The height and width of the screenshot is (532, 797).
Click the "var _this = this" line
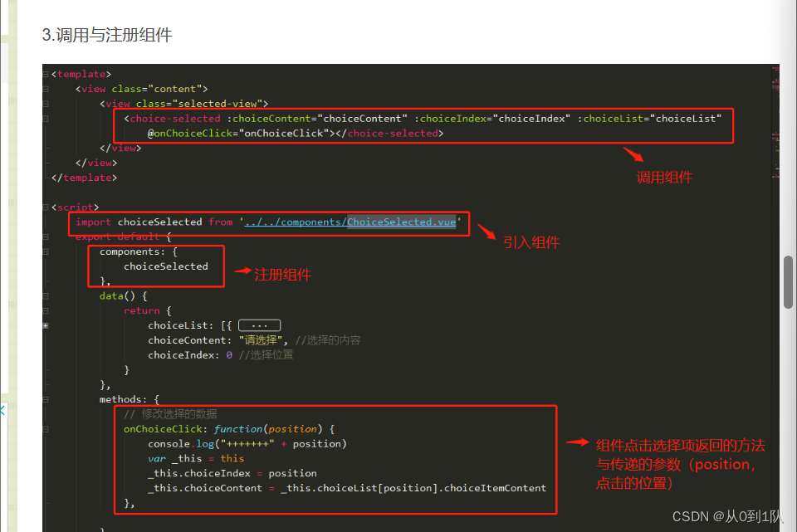click(x=196, y=458)
